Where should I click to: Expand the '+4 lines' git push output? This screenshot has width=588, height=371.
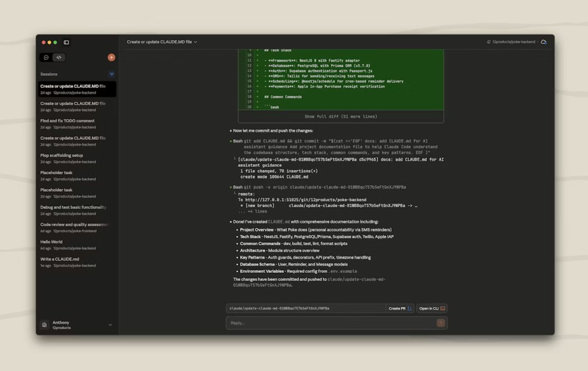253,212
